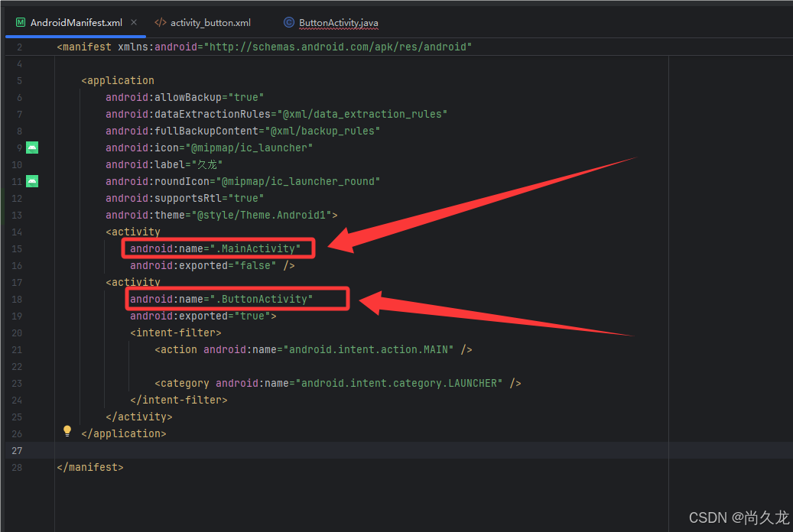This screenshot has width=793, height=532.
Task: Click the activity_button.xml code icon
Action: tap(161, 22)
